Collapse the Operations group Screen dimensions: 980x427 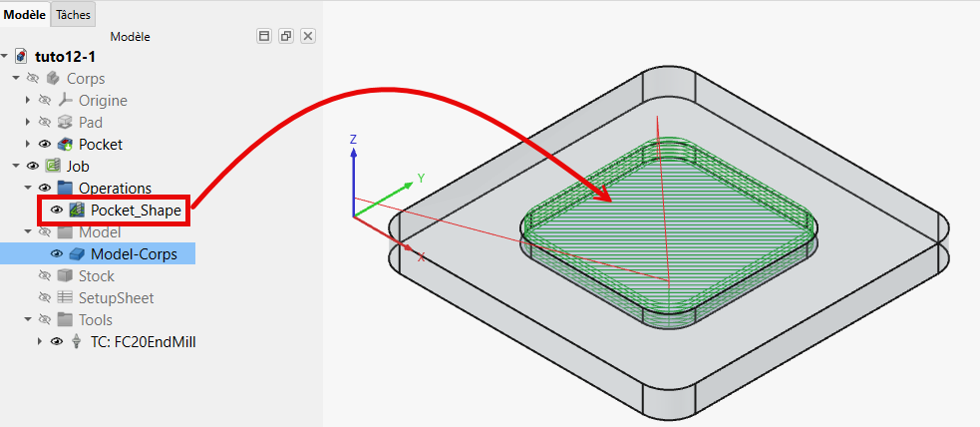(x=28, y=188)
